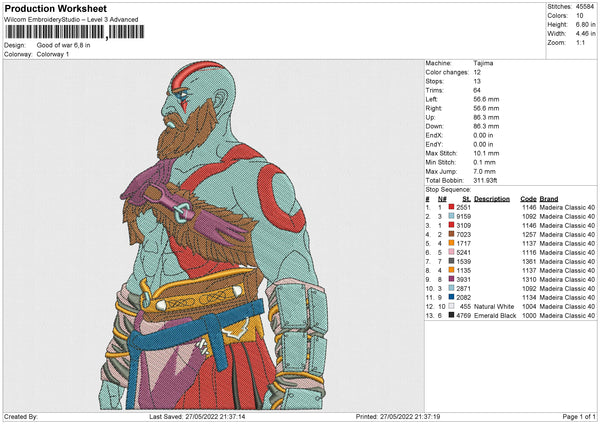Click the 'Up:' value 86.3 mm
Image resolution: width=600 pixels, height=424 pixels.
pyautogui.click(x=486, y=117)
